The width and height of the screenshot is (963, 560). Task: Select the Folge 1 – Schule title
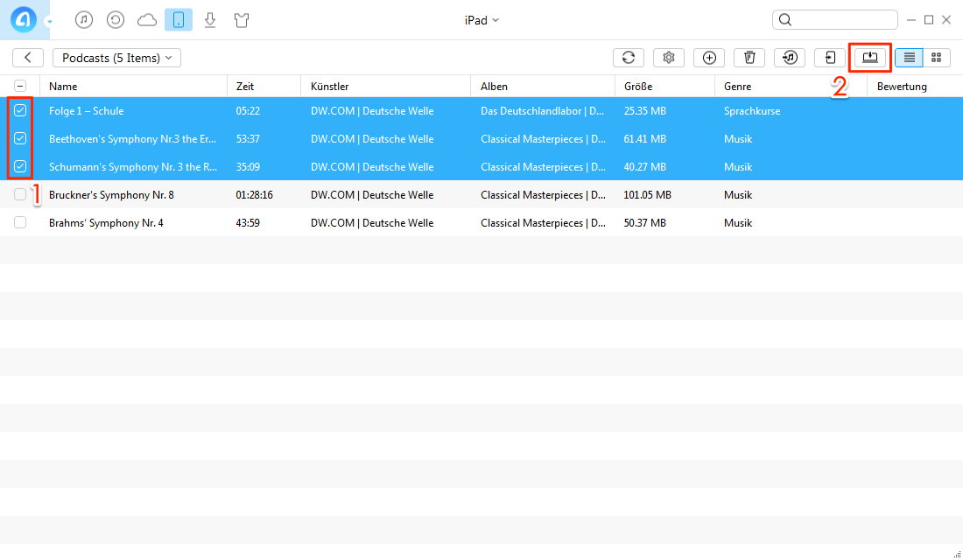(87, 111)
